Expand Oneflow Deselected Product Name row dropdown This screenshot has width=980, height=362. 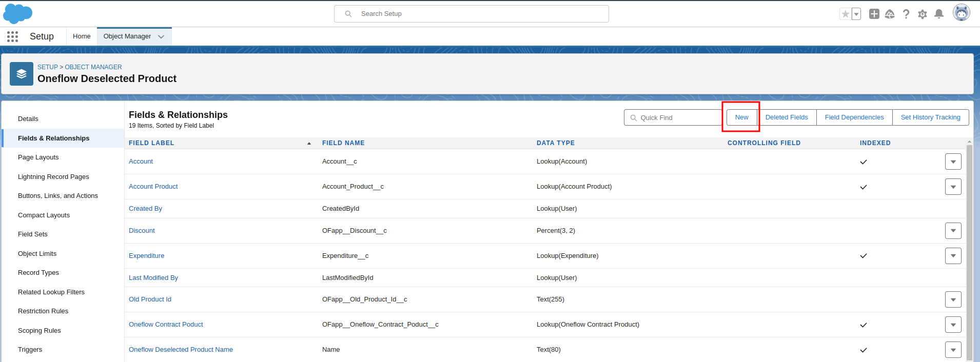click(x=953, y=350)
